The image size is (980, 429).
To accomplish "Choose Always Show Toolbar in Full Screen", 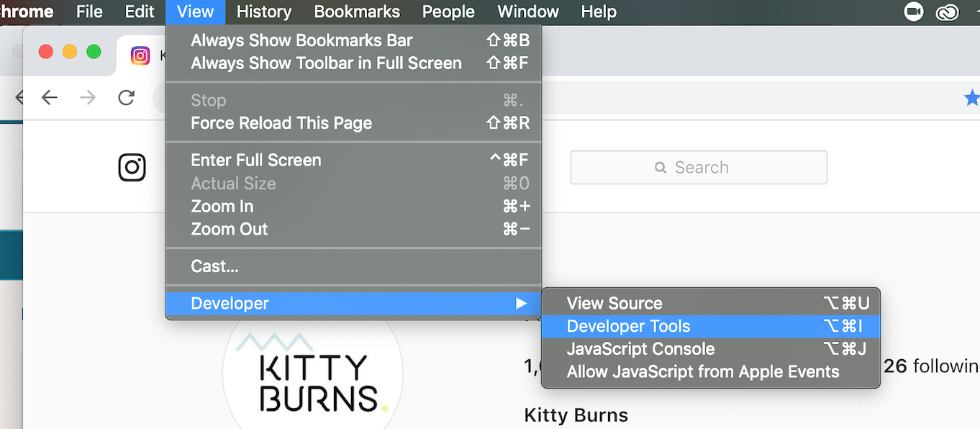I will [x=353, y=63].
